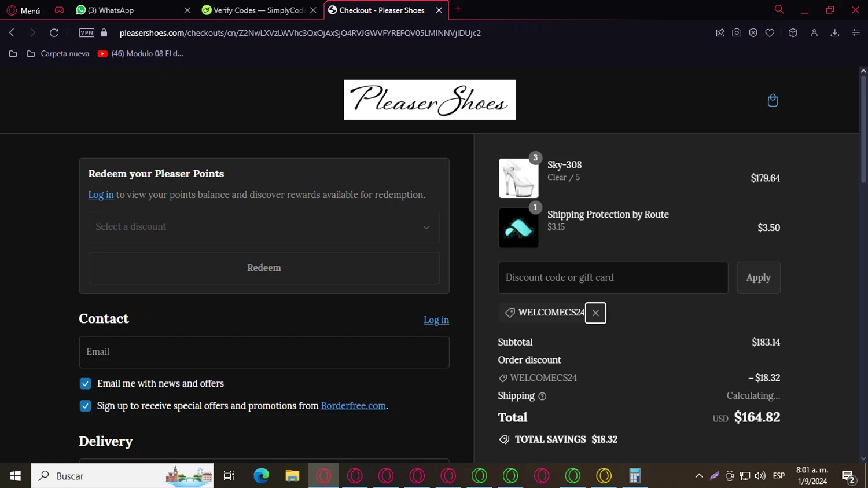Open the volume speaker tray icon
The width and height of the screenshot is (868, 488).
(760, 476)
